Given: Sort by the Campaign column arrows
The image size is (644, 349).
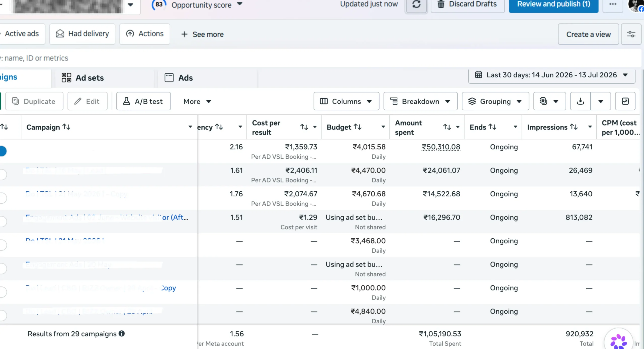Looking at the screenshot, I should (66, 127).
